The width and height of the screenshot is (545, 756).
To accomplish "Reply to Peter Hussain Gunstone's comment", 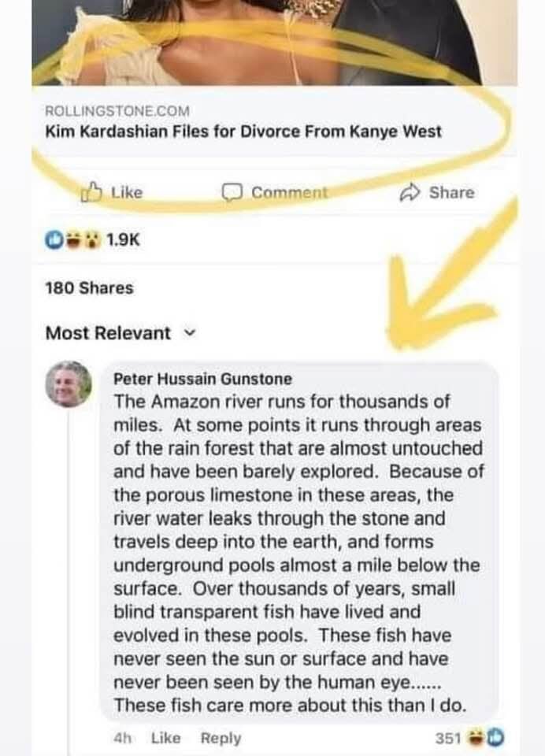I will coord(221,739).
